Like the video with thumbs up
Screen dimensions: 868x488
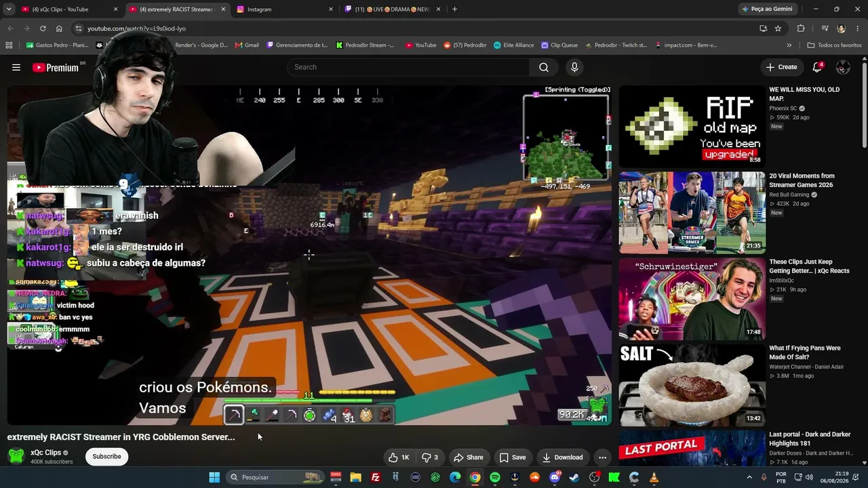click(398, 457)
